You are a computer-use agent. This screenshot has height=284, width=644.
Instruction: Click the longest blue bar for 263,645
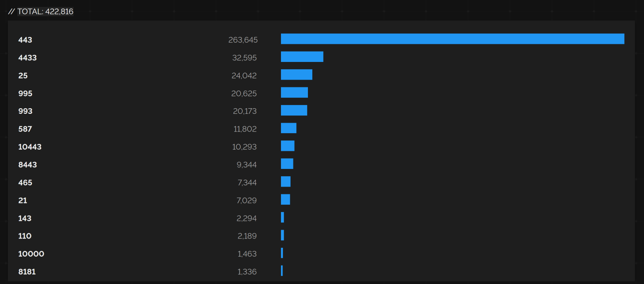(x=452, y=39)
